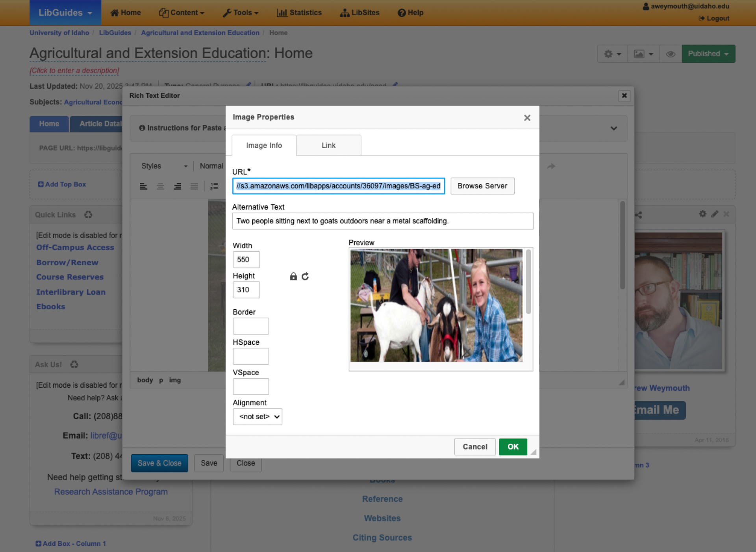Click the Browse Server button
The height and width of the screenshot is (552, 756).
482,186
